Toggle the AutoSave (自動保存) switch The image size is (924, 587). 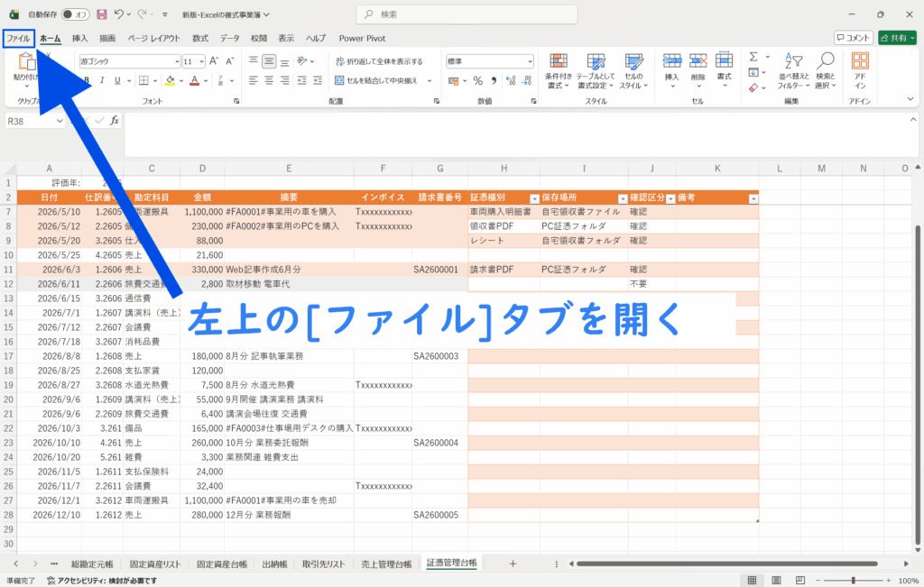[x=75, y=14]
